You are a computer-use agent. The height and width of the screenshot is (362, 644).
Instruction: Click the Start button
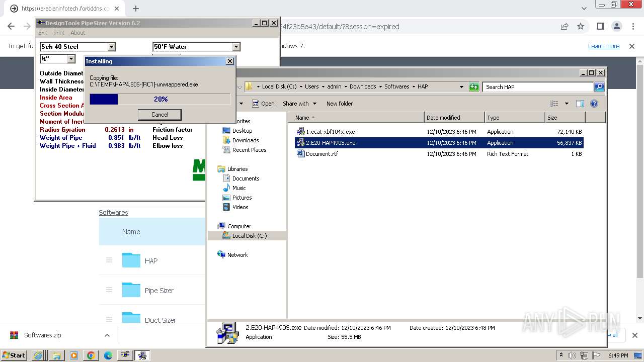14,355
